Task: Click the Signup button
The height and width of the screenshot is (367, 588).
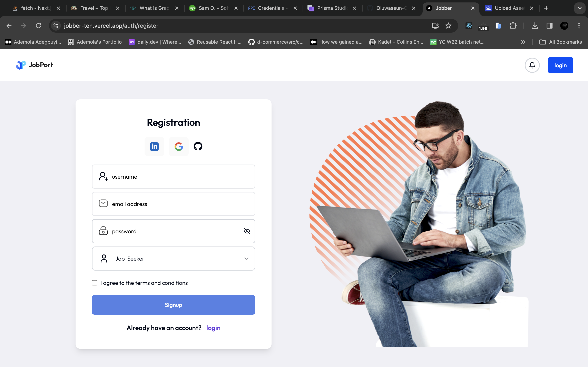Action: pos(174,304)
